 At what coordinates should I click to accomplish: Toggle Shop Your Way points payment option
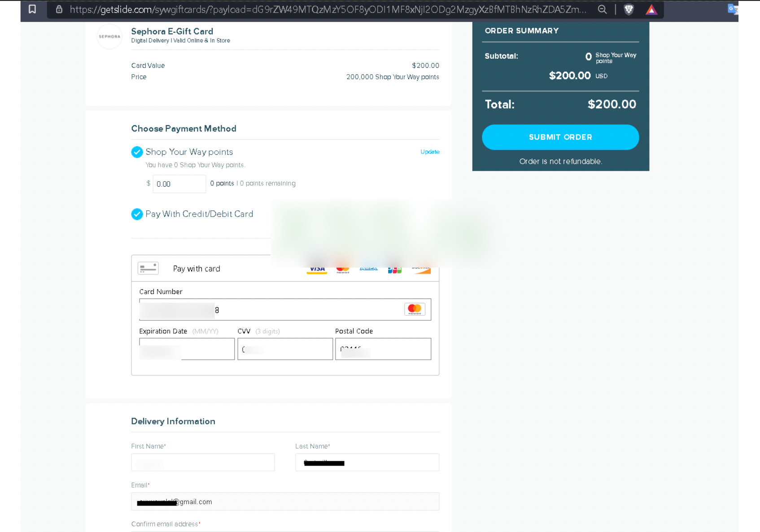click(x=137, y=152)
